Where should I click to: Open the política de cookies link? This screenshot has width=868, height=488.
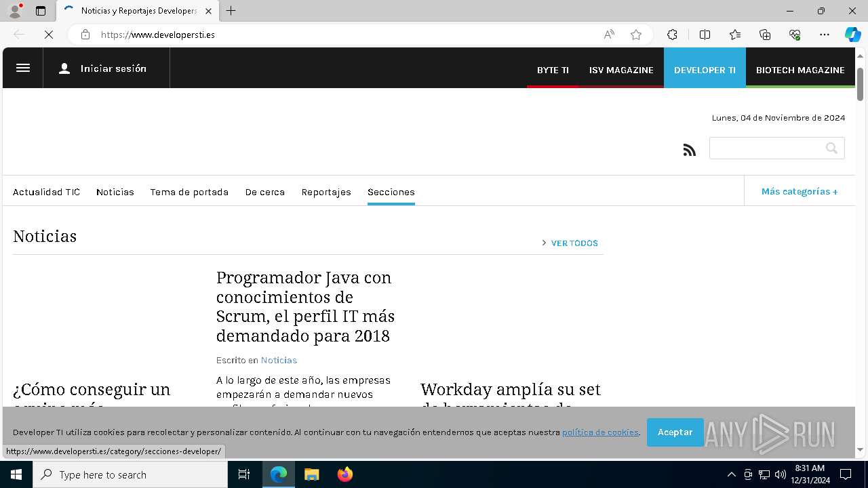point(600,432)
